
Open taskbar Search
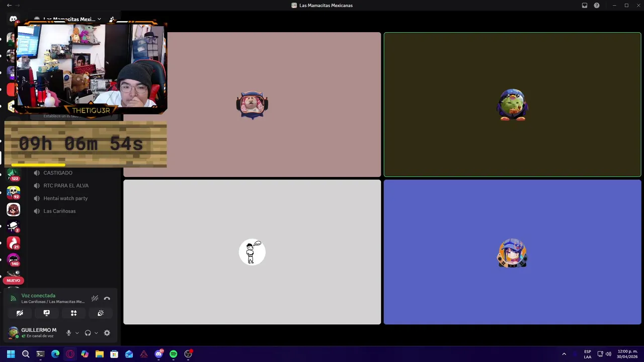coord(26,354)
